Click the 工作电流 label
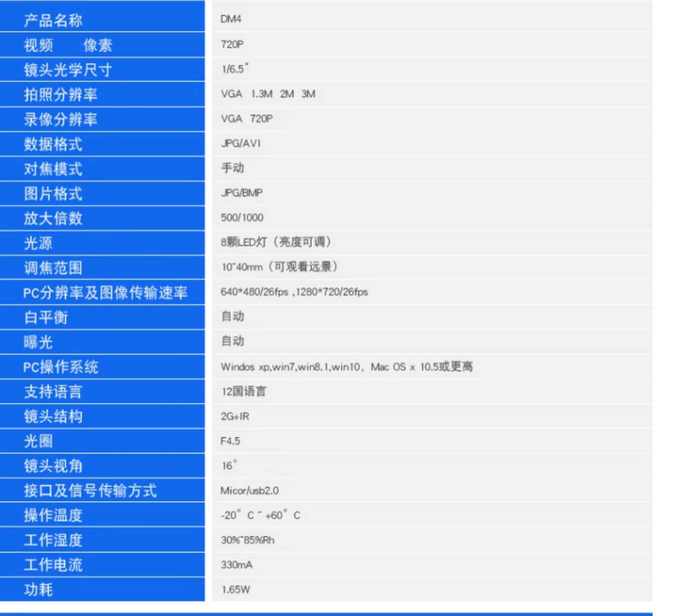The image size is (687, 616). click(x=53, y=565)
